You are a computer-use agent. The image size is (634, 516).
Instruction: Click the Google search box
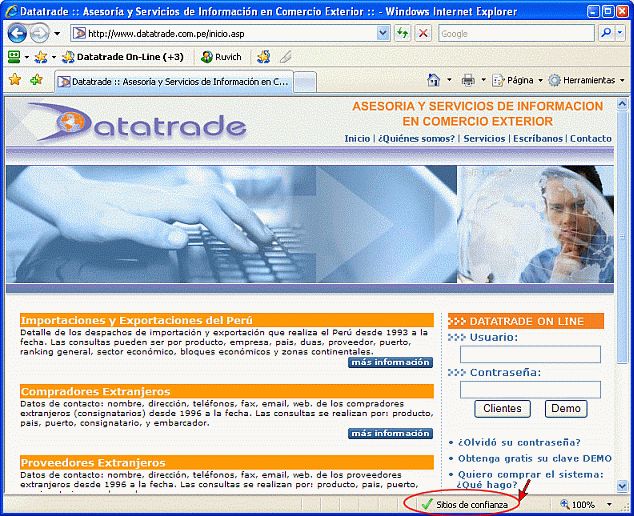(516, 34)
